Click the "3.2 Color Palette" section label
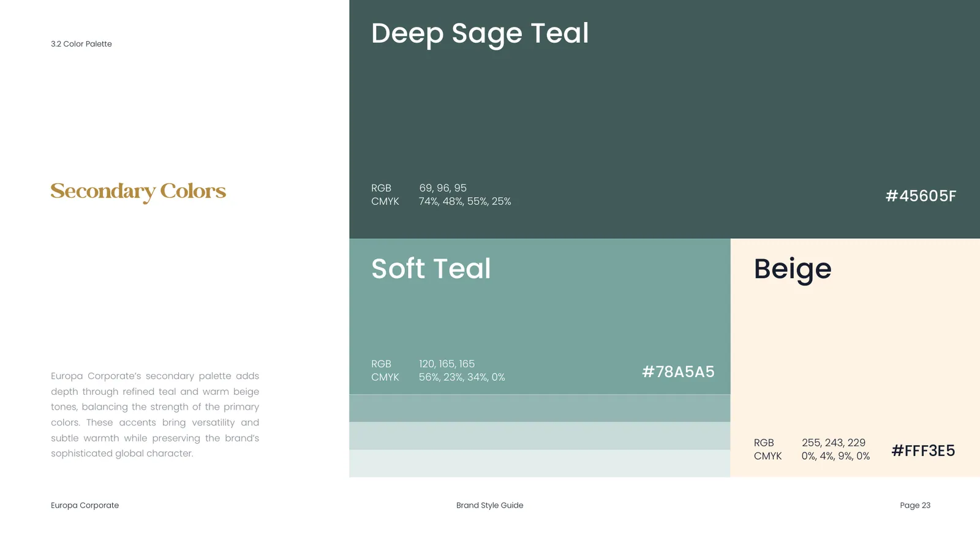The height and width of the screenshot is (551, 980). coord(81,44)
